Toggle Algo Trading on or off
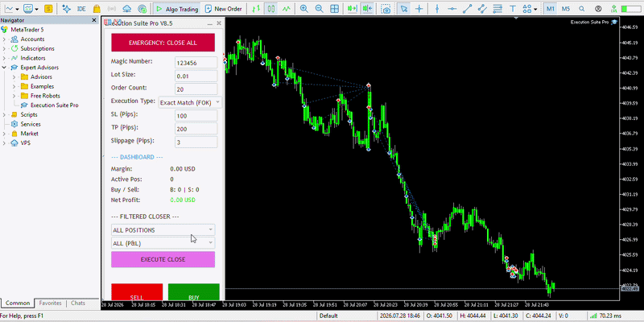This screenshot has width=644, height=322. pyautogui.click(x=175, y=9)
